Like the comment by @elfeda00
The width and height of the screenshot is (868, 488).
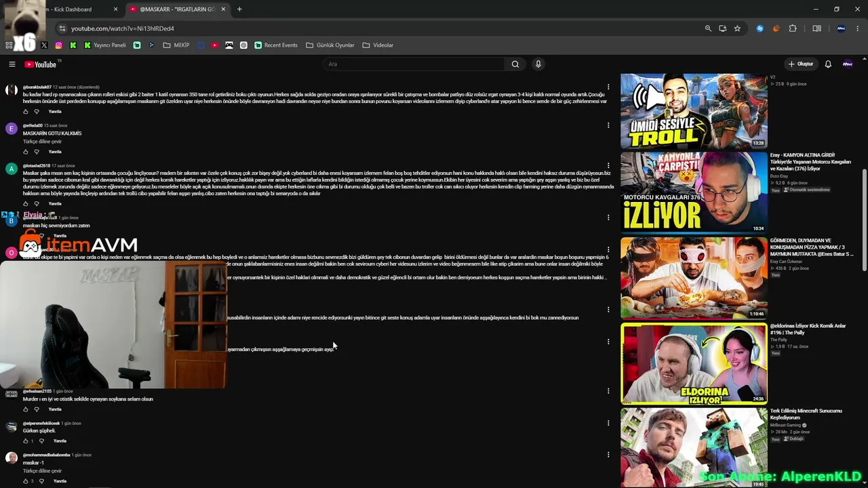click(x=26, y=152)
